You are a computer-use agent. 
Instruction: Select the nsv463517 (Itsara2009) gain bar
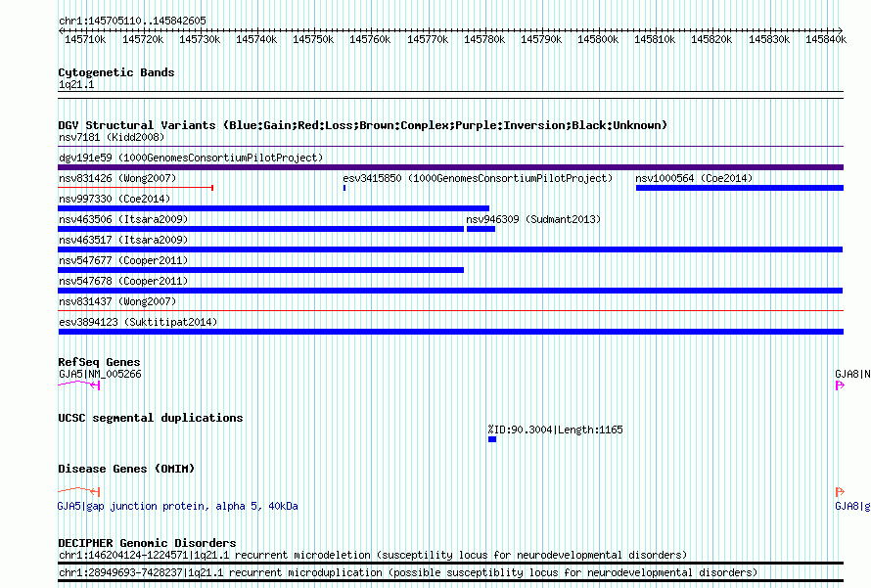click(x=450, y=249)
